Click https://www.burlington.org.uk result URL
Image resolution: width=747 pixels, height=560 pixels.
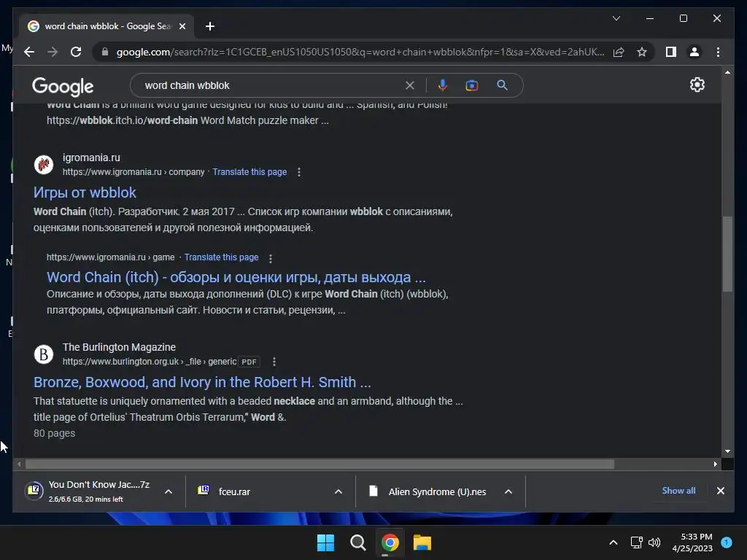click(149, 362)
